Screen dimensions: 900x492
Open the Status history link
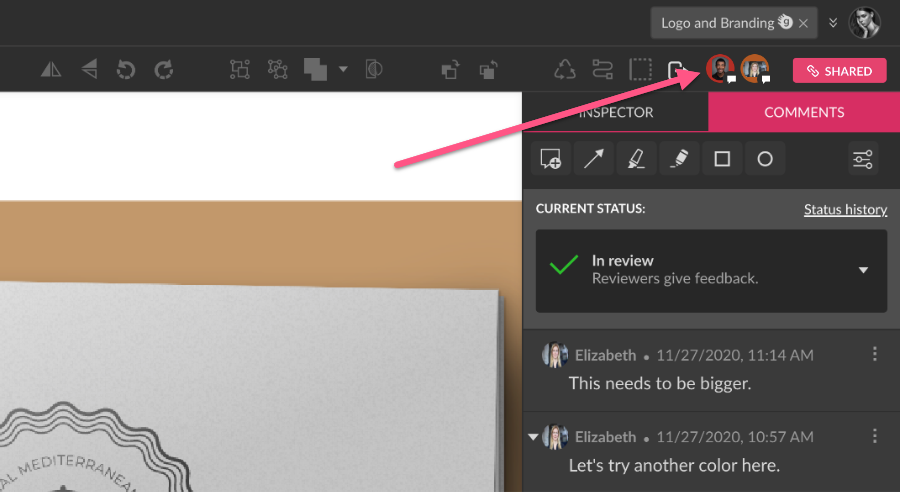tap(845, 209)
